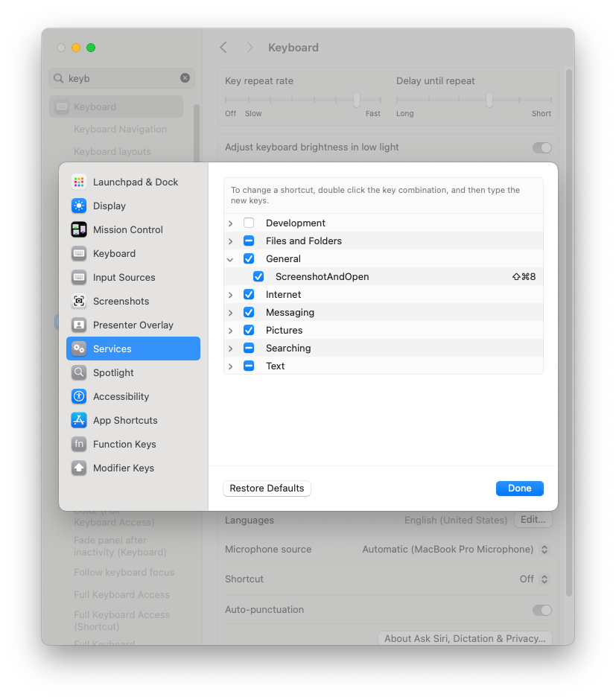Screen dimensions: 616x700
Task: Toggle the Messaging services checkbox
Action: pyautogui.click(x=249, y=312)
